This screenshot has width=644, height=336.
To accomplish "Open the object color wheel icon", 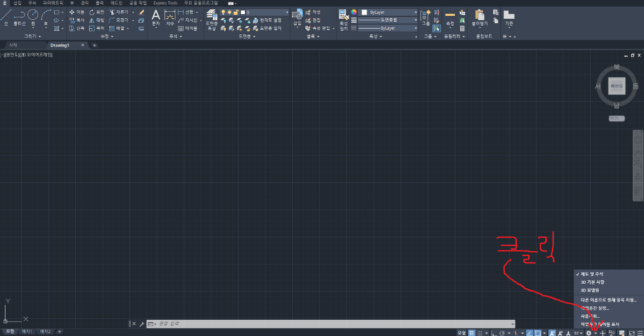I will point(354,12).
